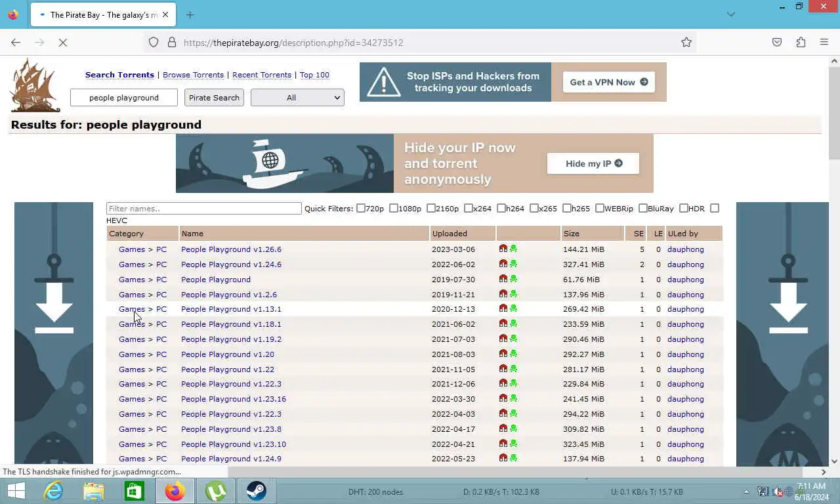Open uTorrent from the taskbar

click(215, 491)
